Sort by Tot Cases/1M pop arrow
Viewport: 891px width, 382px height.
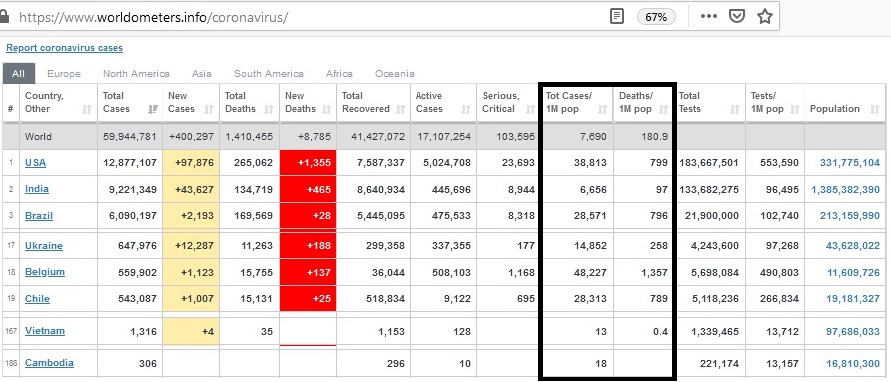[603, 110]
